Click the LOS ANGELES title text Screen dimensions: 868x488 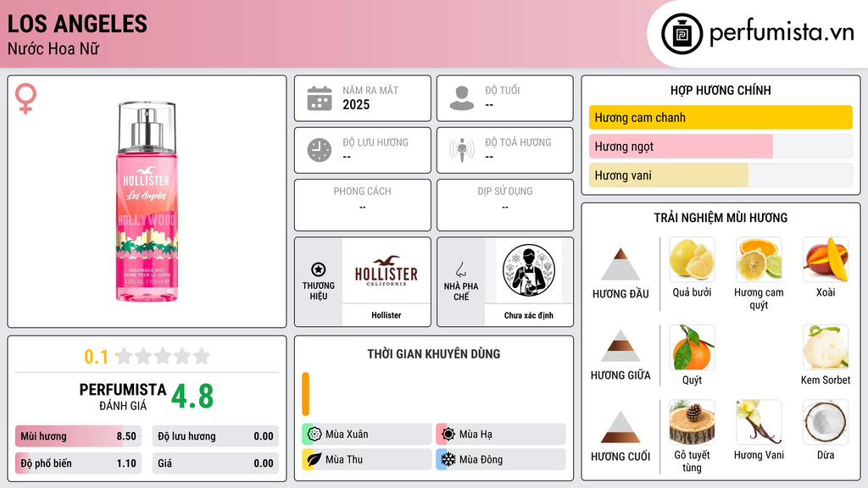click(x=77, y=24)
